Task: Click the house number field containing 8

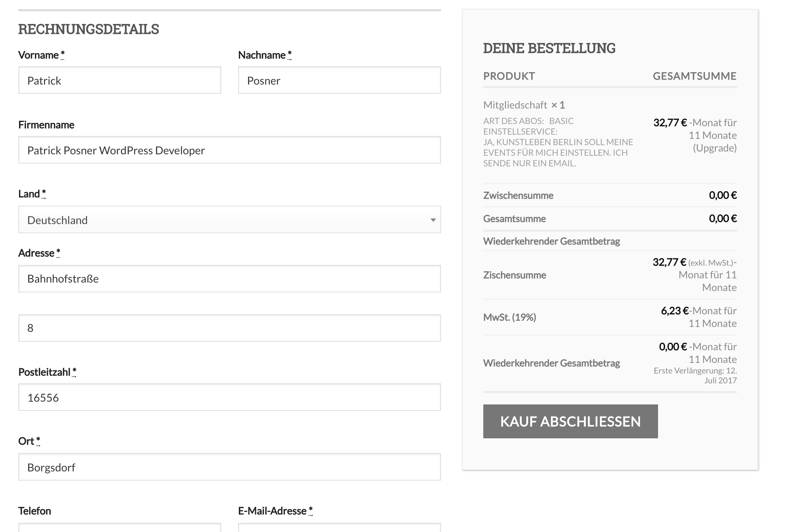Action: 229,328
